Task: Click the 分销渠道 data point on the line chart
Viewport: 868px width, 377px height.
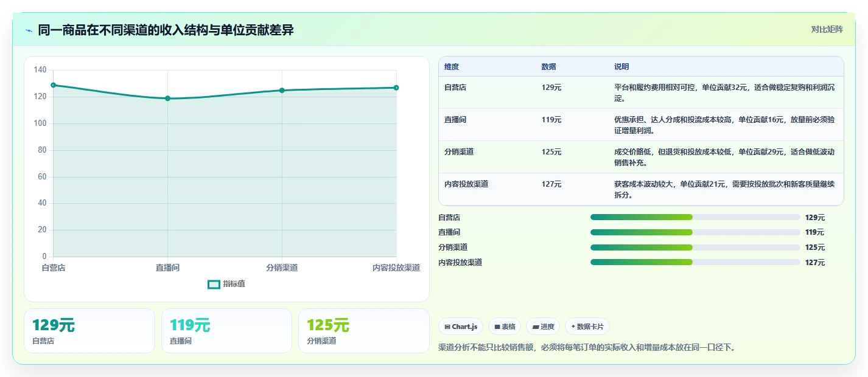Action: [282, 91]
